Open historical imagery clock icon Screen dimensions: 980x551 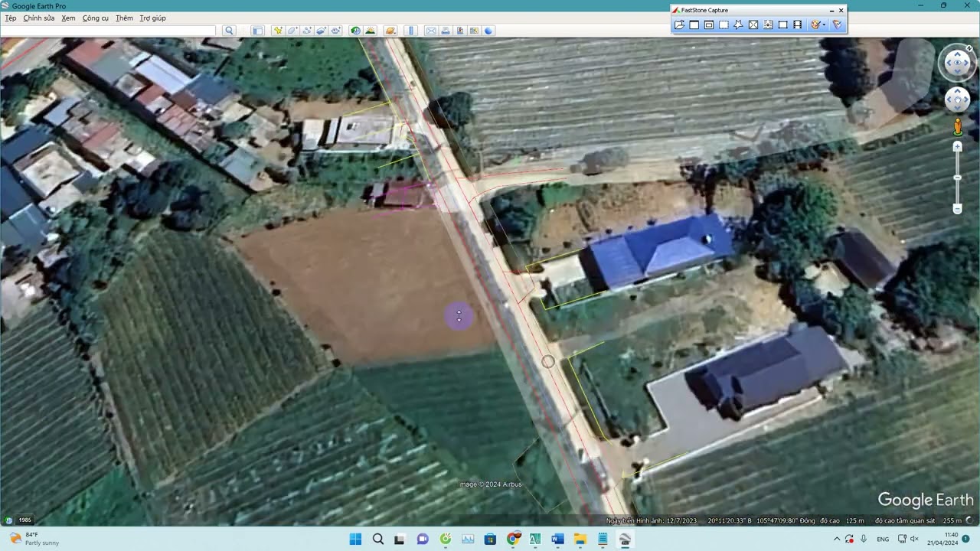click(356, 31)
